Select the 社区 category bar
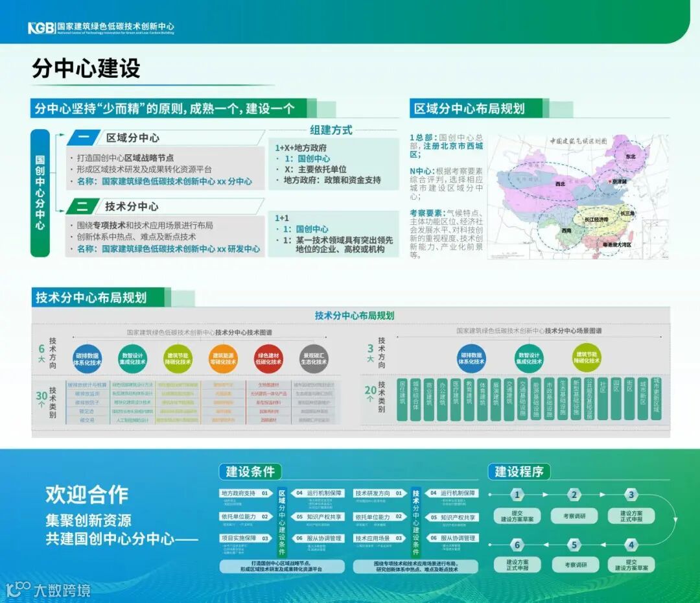The image size is (700, 603). [603, 398]
